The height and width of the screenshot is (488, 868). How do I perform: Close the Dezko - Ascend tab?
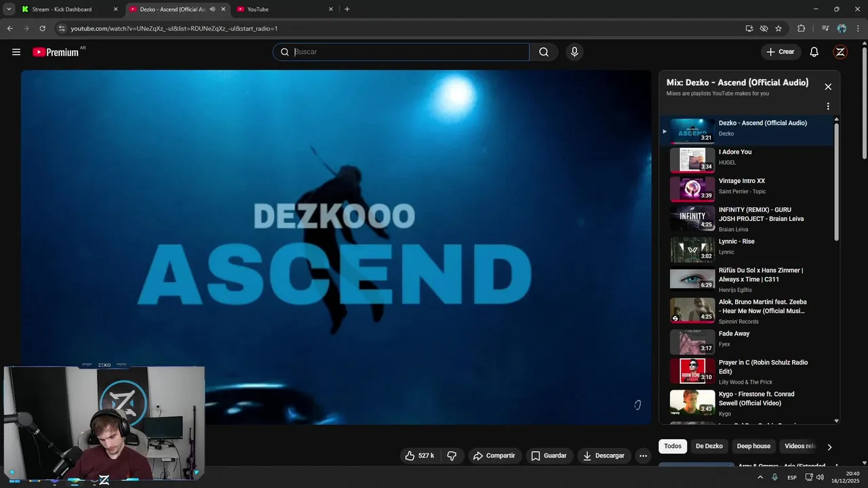coord(223,9)
